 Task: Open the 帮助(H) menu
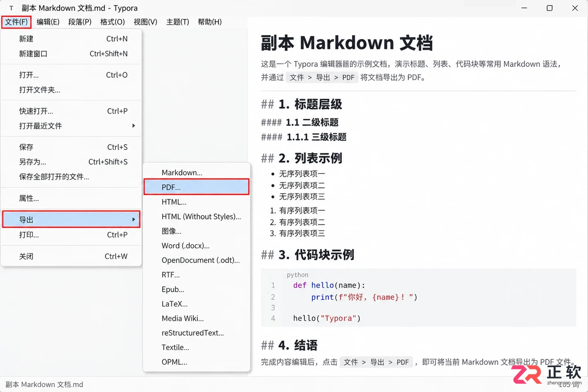pos(209,22)
